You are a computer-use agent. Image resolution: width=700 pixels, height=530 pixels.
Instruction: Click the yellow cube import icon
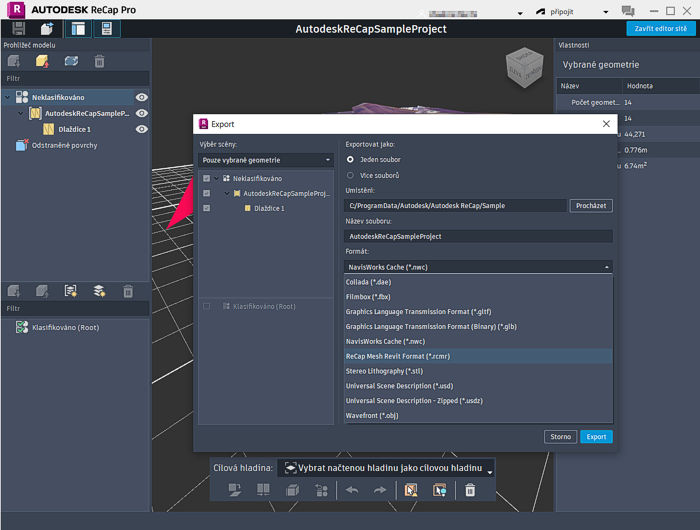tap(42, 61)
